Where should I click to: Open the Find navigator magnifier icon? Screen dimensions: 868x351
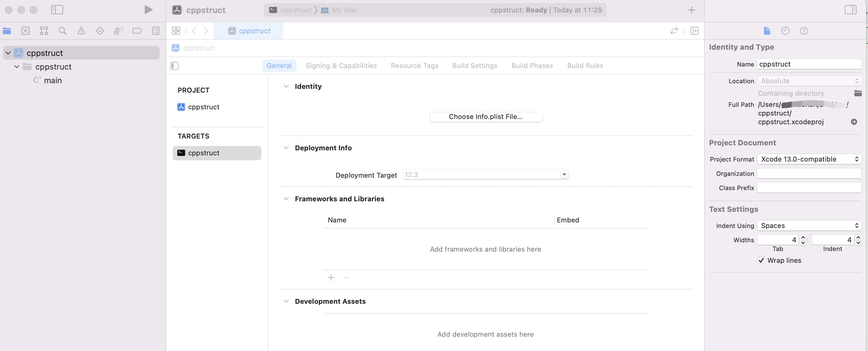click(62, 31)
